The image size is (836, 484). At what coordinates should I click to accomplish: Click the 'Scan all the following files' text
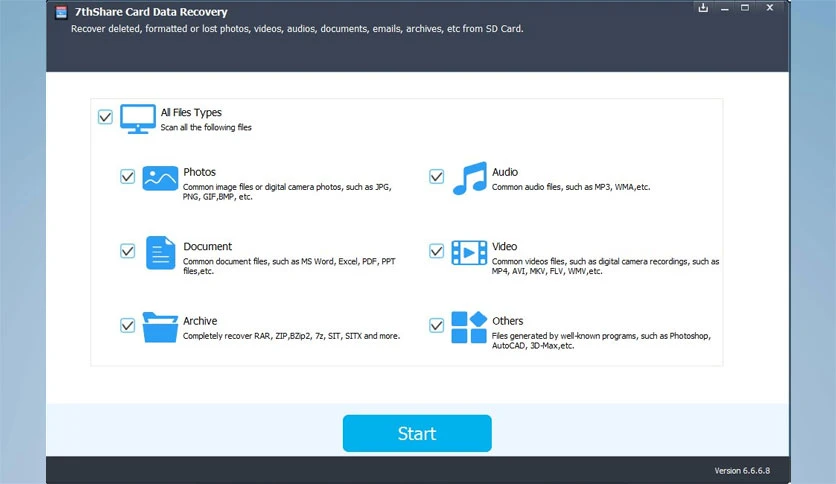coord(206,127)
